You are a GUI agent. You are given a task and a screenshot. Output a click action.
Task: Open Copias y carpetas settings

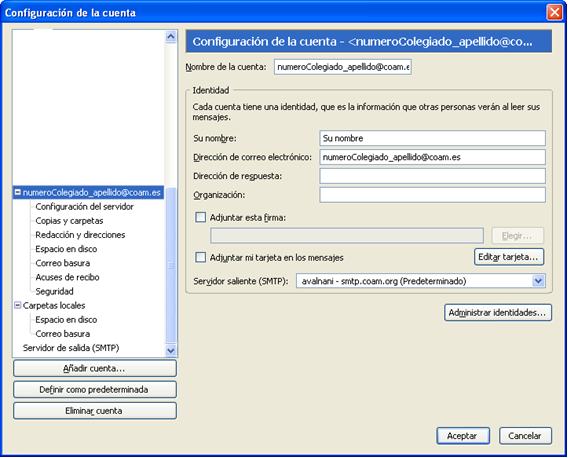(69, 221)
